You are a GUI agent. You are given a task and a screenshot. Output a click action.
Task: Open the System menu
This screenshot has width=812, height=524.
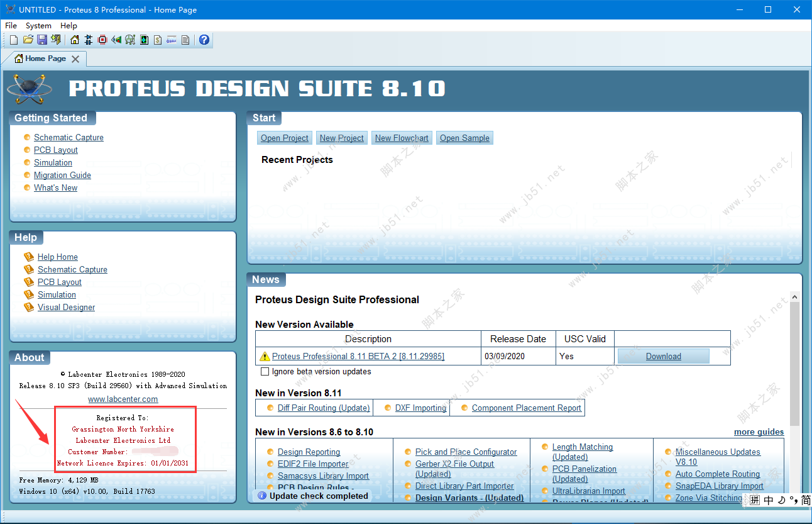(38, 25)
